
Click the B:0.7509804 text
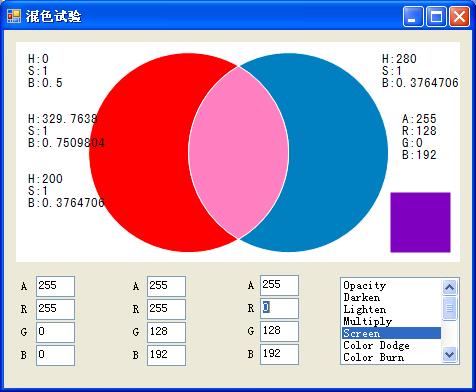tap(66, 143)
